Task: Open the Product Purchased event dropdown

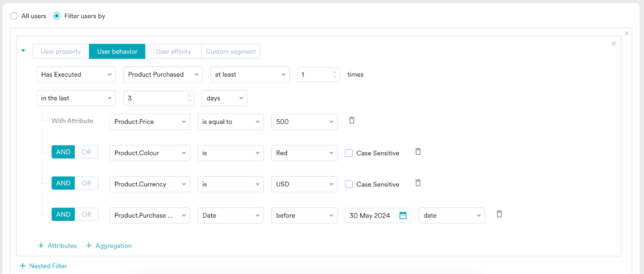Action: point(163,75)
